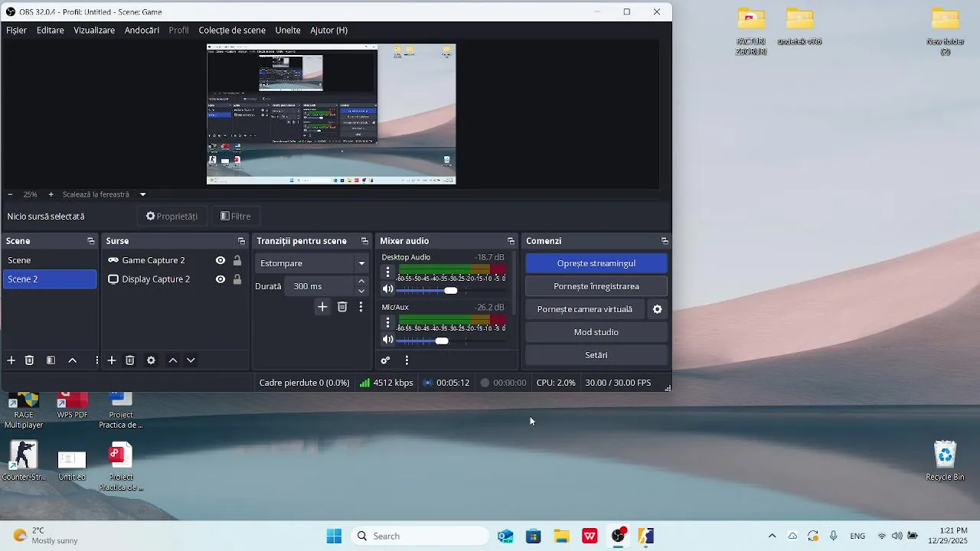Open Unelte menu
Screen dimensions: 980x551
tap(288, 31)
